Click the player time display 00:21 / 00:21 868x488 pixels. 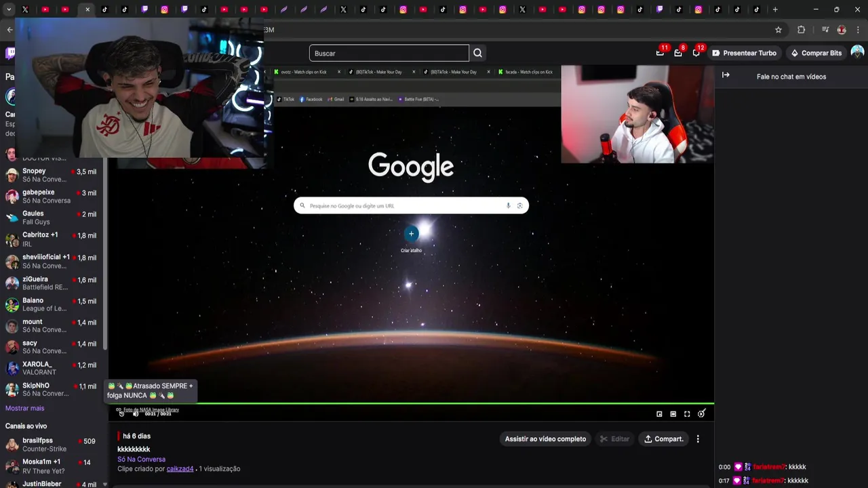coord(158,414)
